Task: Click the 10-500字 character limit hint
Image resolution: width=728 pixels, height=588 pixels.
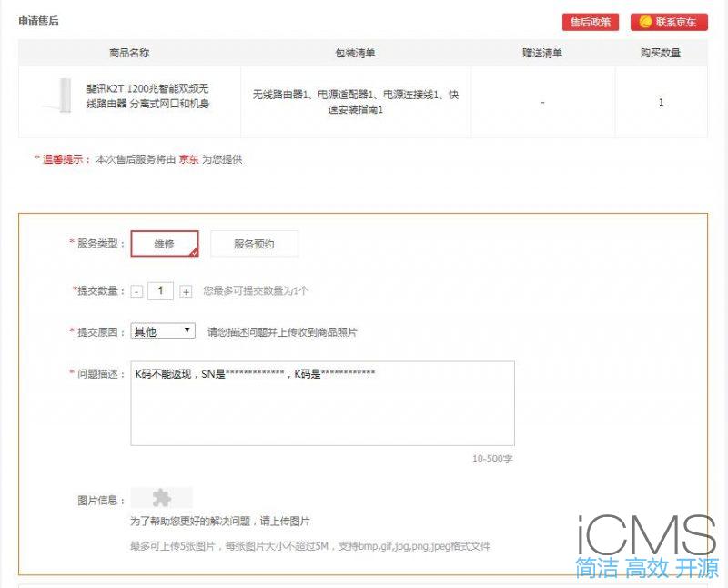Action: [492, 459]
